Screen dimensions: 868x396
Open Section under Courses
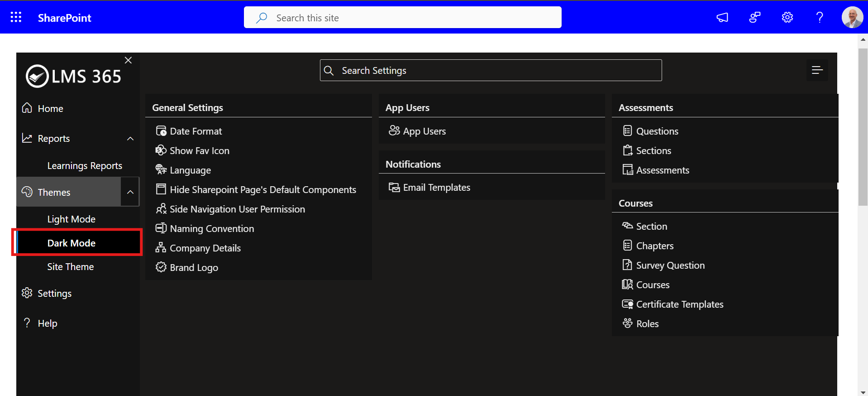pos(652,226)
